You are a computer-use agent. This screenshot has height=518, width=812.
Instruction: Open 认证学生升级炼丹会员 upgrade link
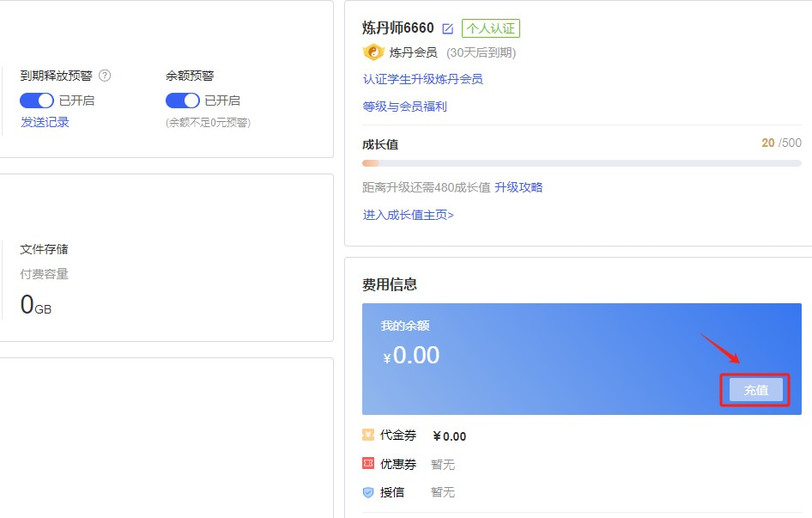click(421, 78)
